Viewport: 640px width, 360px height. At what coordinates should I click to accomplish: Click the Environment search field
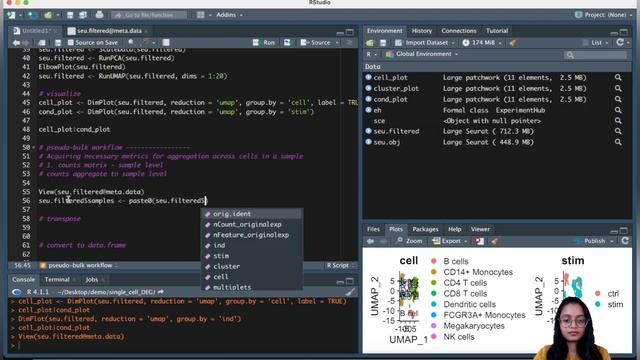click(595, 54)
